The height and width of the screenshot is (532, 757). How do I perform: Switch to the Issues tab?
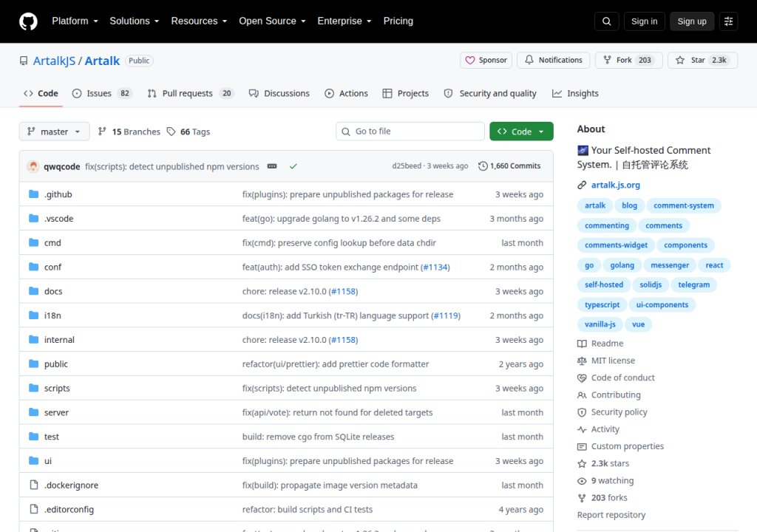102,94
